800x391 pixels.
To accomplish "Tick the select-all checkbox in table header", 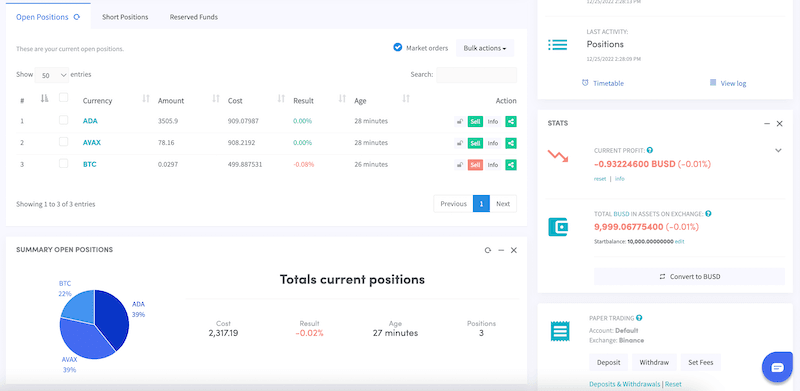I will [63, 97].
